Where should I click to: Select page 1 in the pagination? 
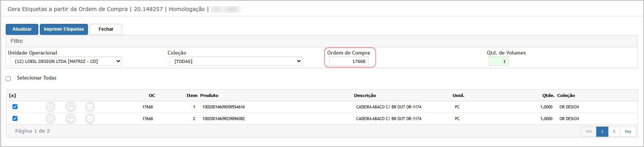point(602,131)
